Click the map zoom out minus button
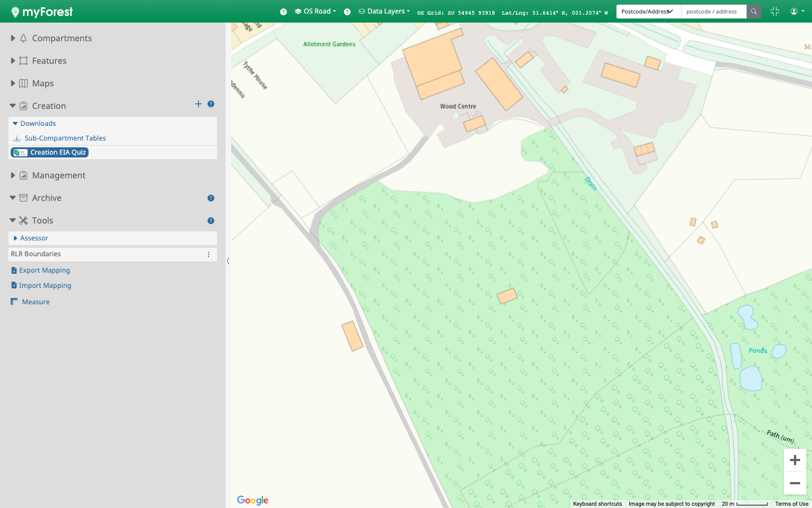812x508 pixels. pos(795,483)
